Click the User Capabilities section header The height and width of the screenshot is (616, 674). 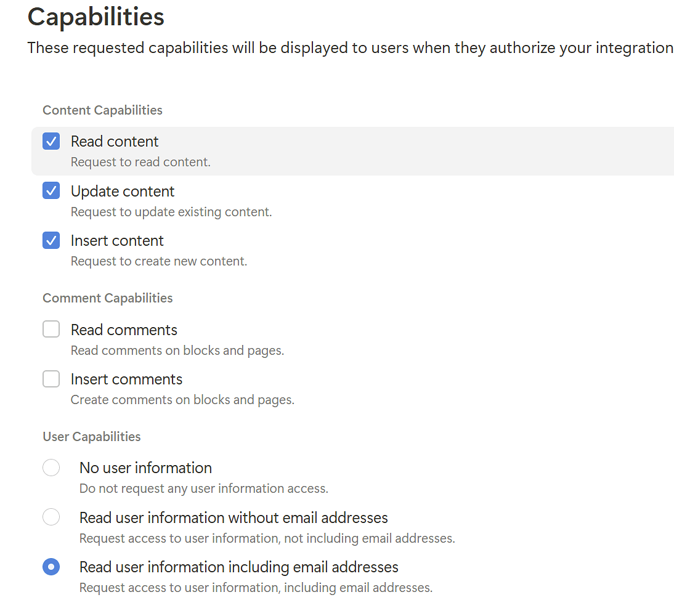91,436
